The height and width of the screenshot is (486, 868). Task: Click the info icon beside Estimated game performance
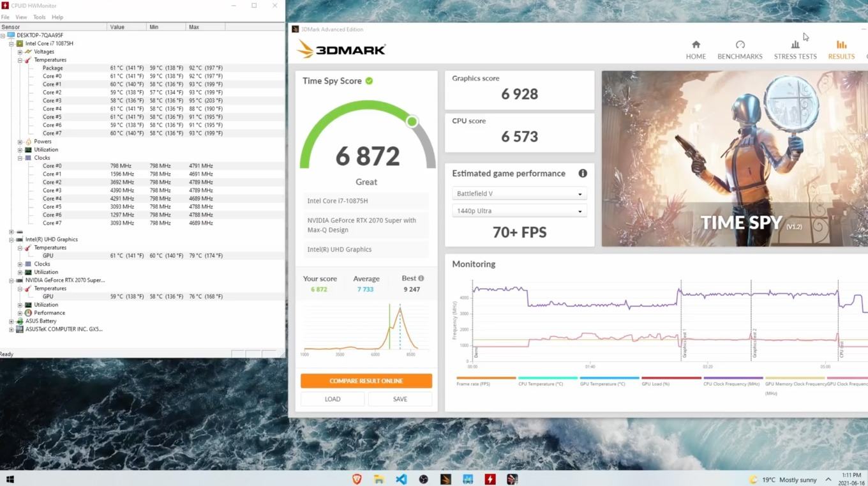[x=582, y=173]
